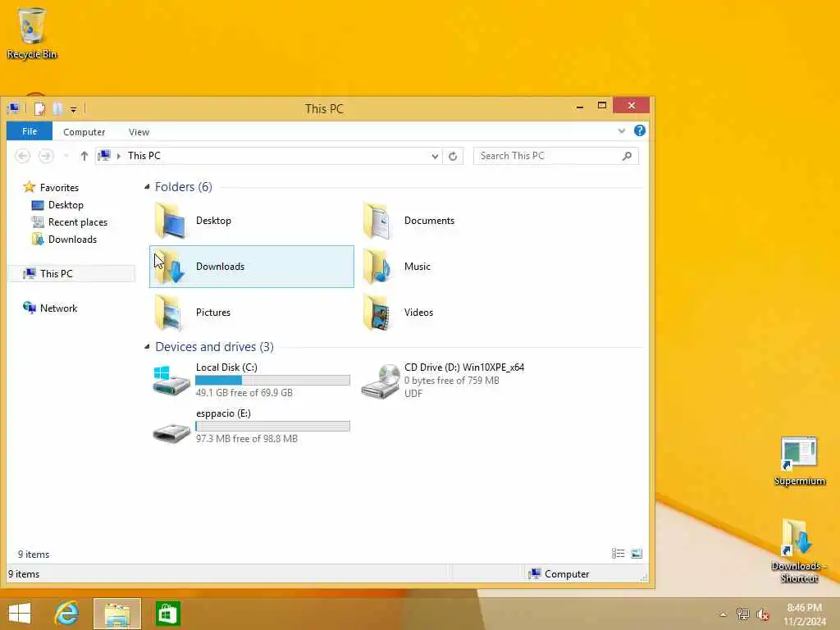Click '49.1 GB free of 69.9 GB' text
The image size is (840, 630).
coord(244,393)
